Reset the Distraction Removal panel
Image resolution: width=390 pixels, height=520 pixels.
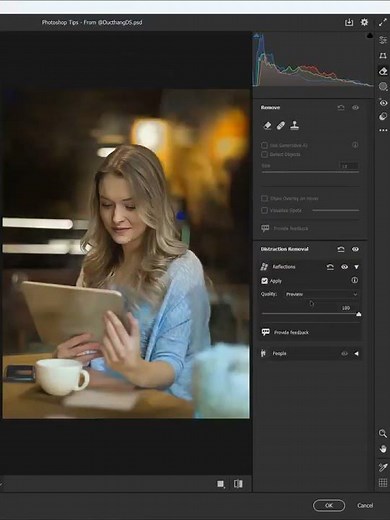341,249
